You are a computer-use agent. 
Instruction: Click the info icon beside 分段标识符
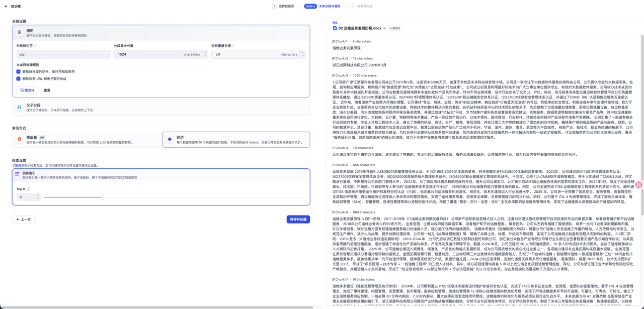[35, 46]
